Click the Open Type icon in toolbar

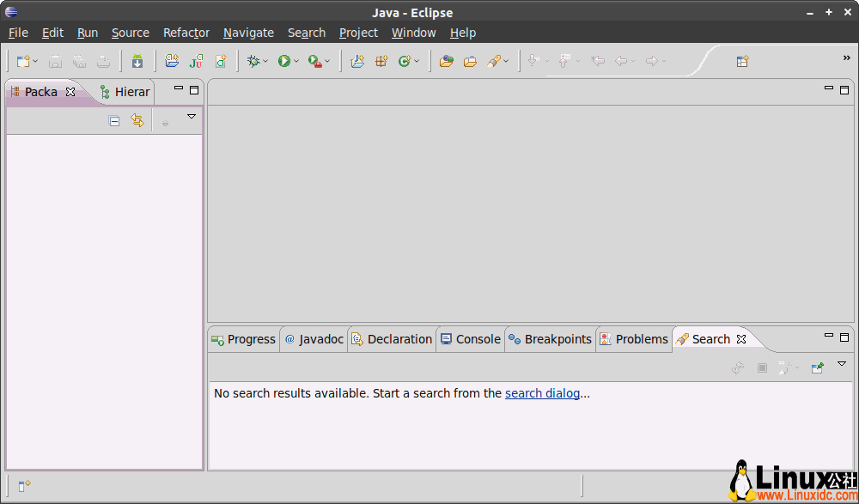(x=446, y=61)
